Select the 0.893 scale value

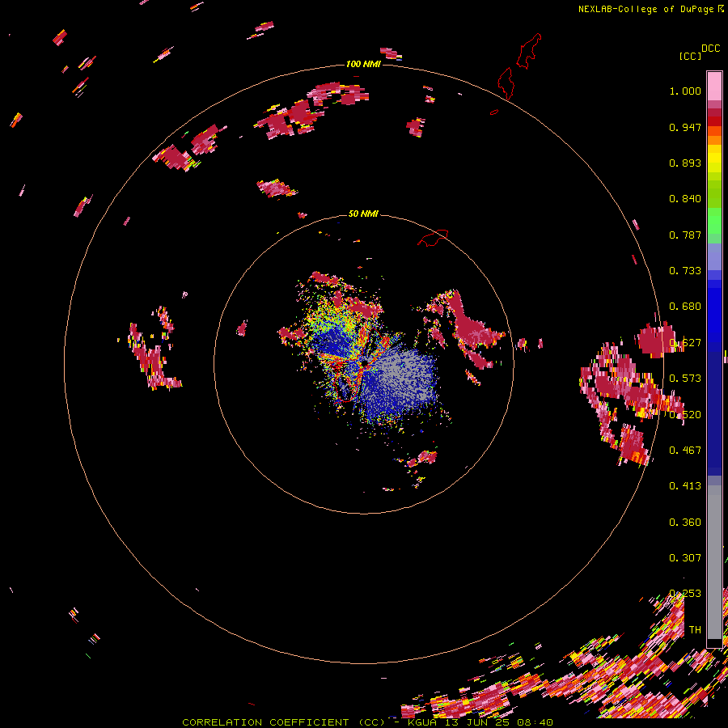click(x=685, y=163)
